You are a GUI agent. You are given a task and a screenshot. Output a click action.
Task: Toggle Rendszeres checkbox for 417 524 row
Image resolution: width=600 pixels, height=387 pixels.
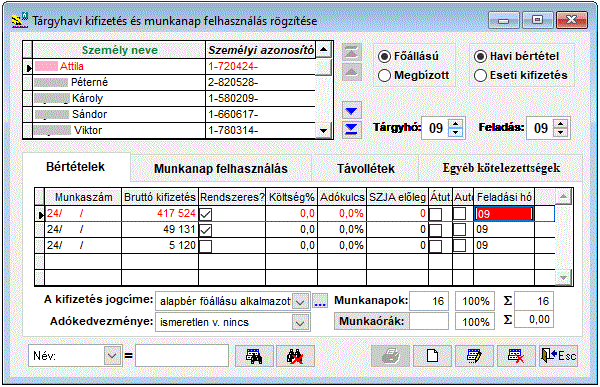tap(205, 214)
